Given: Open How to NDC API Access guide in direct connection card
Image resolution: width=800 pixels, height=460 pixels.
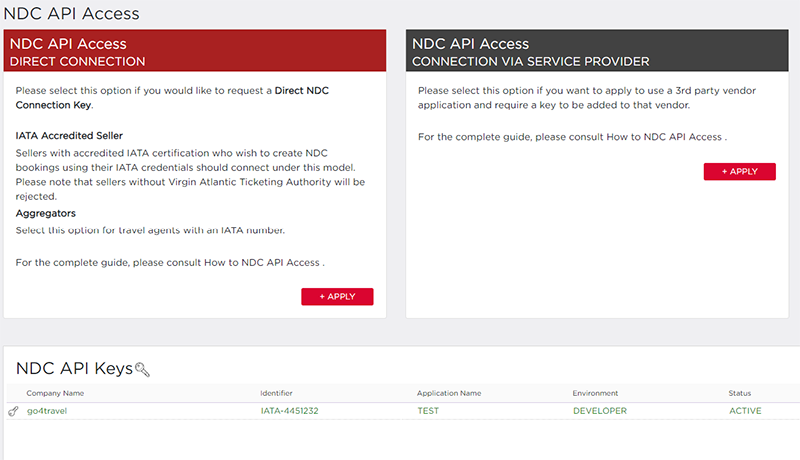Looking at the screenshot, I should tap(262, 263).
